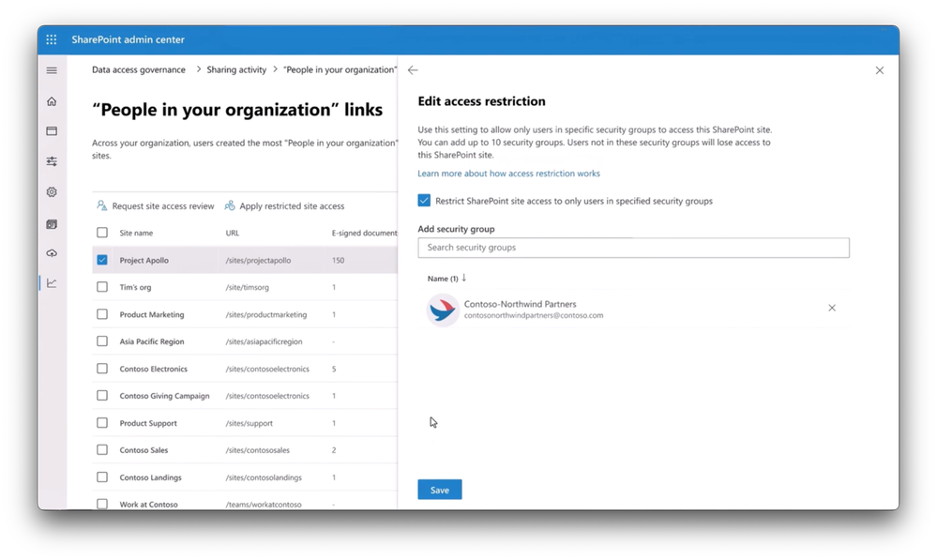Select the Contoso Electronics site name

[154, 370]
